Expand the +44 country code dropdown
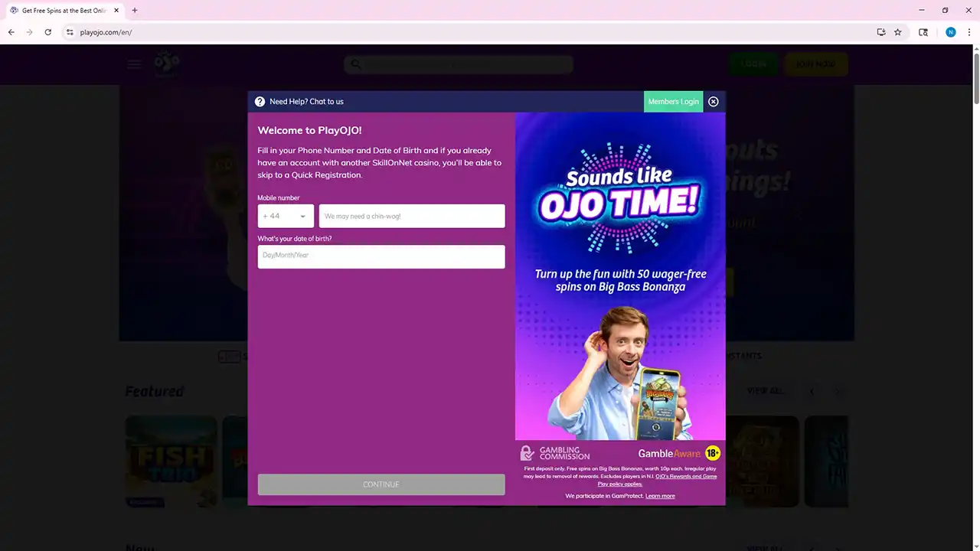 (286, 216)
